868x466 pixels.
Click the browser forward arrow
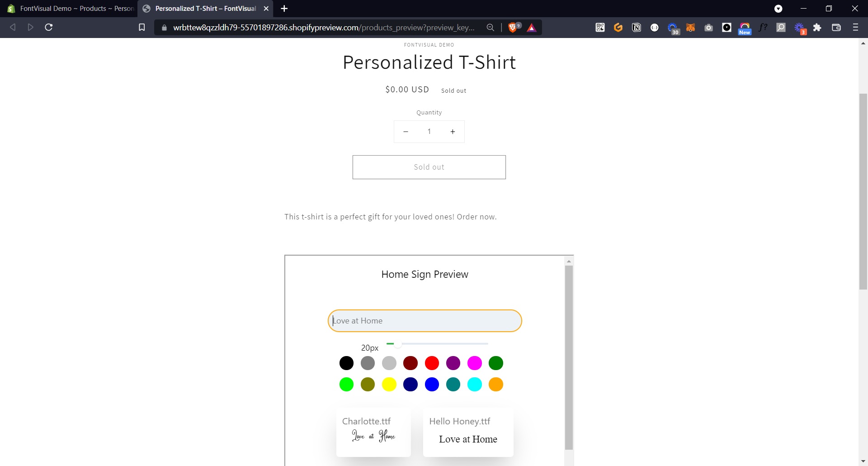[x=30, y=28]
